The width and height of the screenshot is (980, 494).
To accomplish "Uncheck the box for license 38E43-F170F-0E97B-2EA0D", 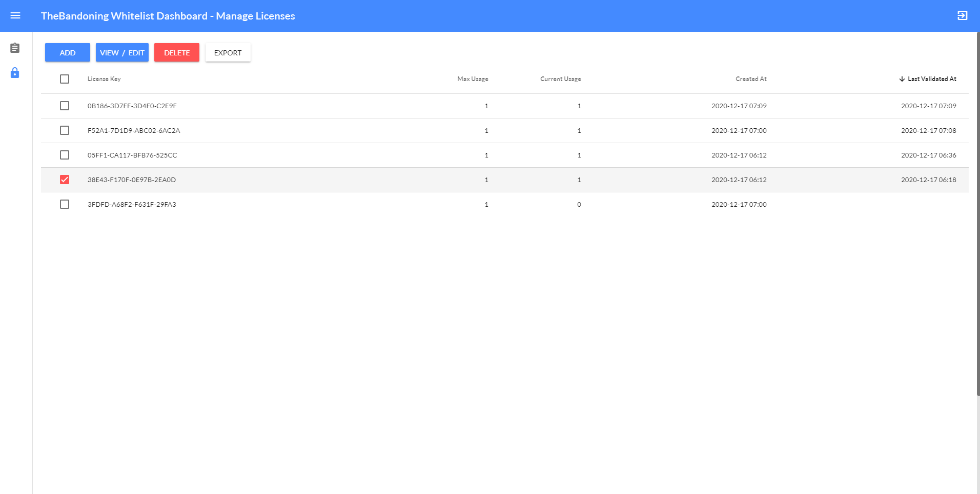I will (x=65, y=180).
